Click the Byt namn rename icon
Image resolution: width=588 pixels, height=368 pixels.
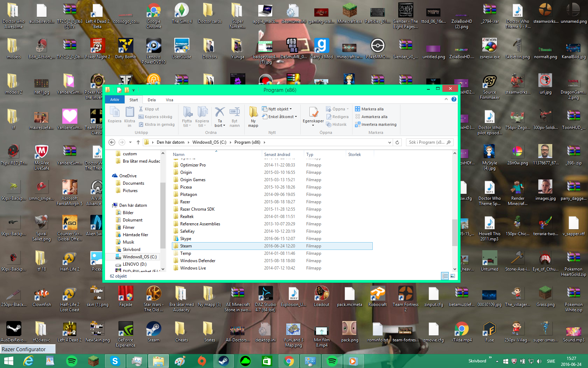pyautogui.click(x=234, y=117)
